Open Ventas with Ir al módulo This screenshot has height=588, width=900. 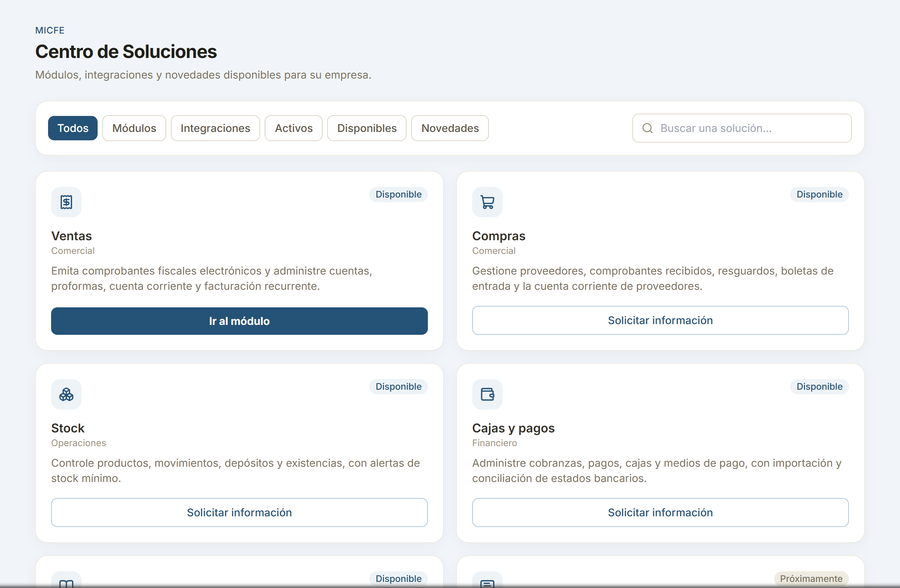(239, 321)
